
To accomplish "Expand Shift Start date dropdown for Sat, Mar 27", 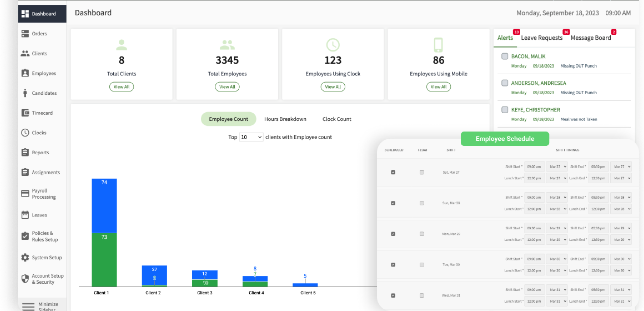I will click(557, 167).
